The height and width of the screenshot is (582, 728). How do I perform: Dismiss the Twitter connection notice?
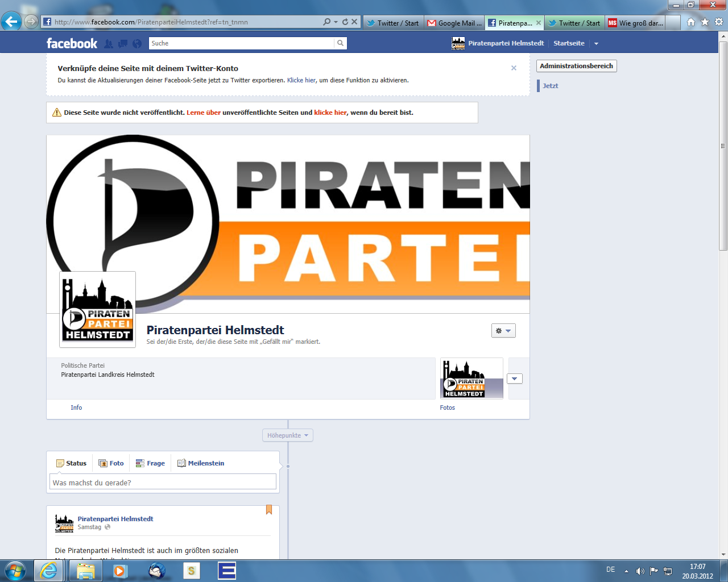click(514, 68)
